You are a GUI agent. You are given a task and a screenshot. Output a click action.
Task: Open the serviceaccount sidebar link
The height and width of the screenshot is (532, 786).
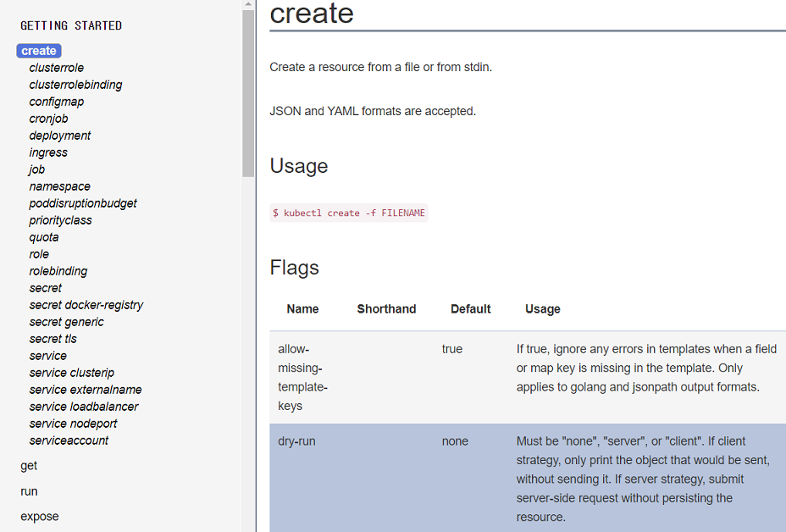pos(69,441)
